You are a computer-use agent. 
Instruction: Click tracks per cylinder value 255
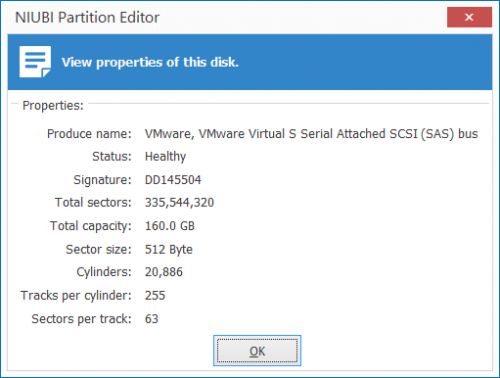[155, 296]
